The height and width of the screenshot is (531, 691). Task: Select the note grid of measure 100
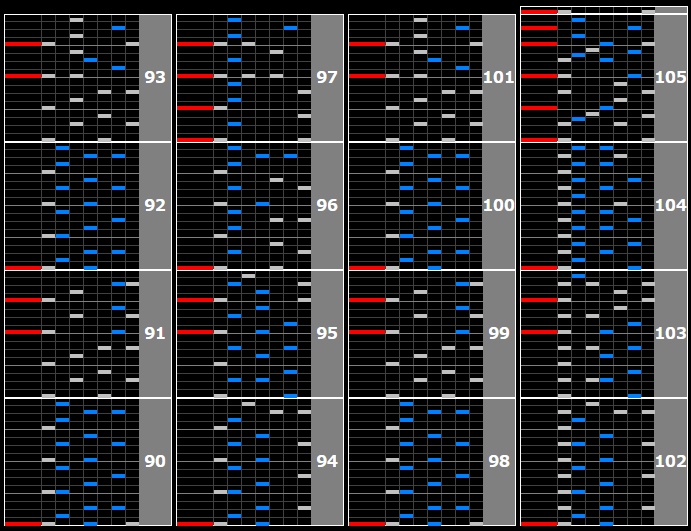tap(416, 206)
